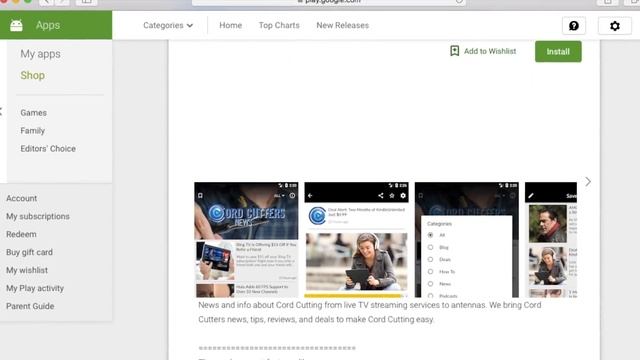Open the help question mark icon

point(573,26)
